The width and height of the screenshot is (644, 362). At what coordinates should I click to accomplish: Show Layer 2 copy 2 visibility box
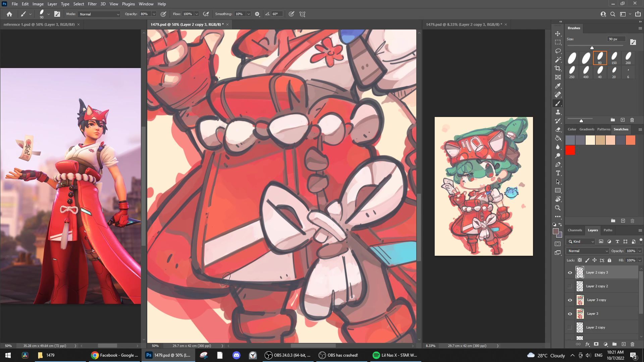point(570,286)
